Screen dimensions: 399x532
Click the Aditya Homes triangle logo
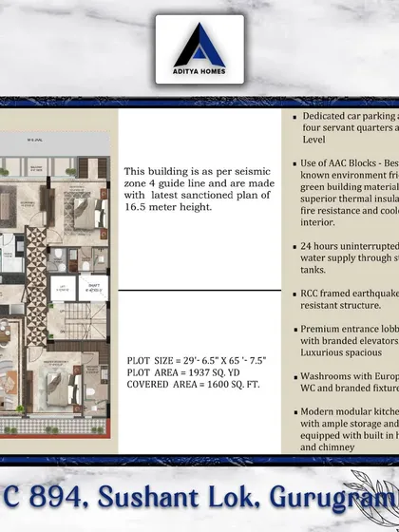(x=199, y=45)
